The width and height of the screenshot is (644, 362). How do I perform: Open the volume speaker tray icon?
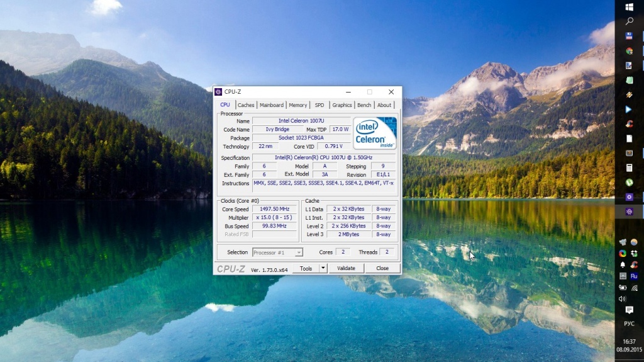click(x=623, y=299)
